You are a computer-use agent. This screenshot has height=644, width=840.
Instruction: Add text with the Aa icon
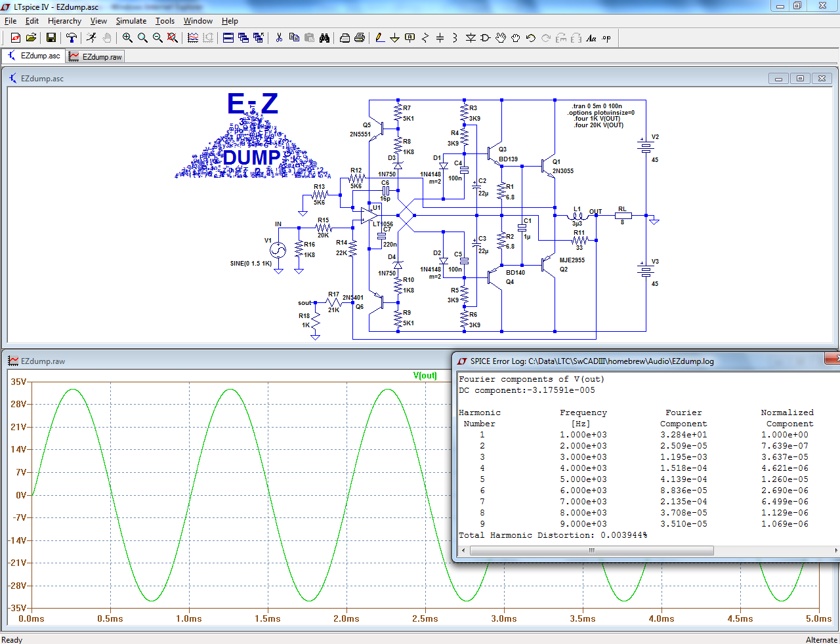point(591,38)
